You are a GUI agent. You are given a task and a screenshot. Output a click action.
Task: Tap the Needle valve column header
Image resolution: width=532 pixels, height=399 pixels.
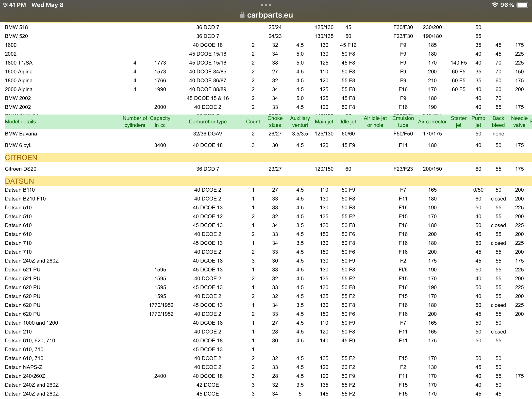coord(519,122)
